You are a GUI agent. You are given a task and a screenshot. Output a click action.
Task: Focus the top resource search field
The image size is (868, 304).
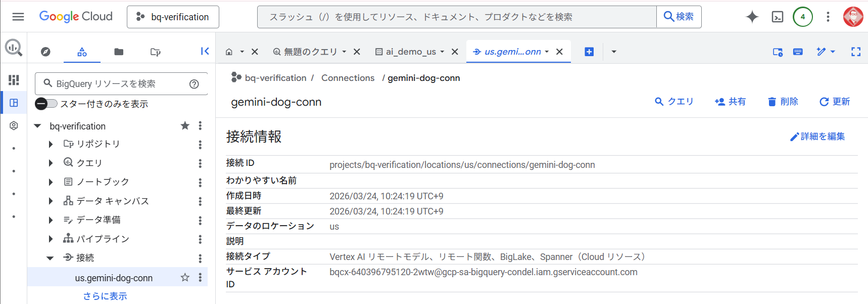tap(457, 17)
